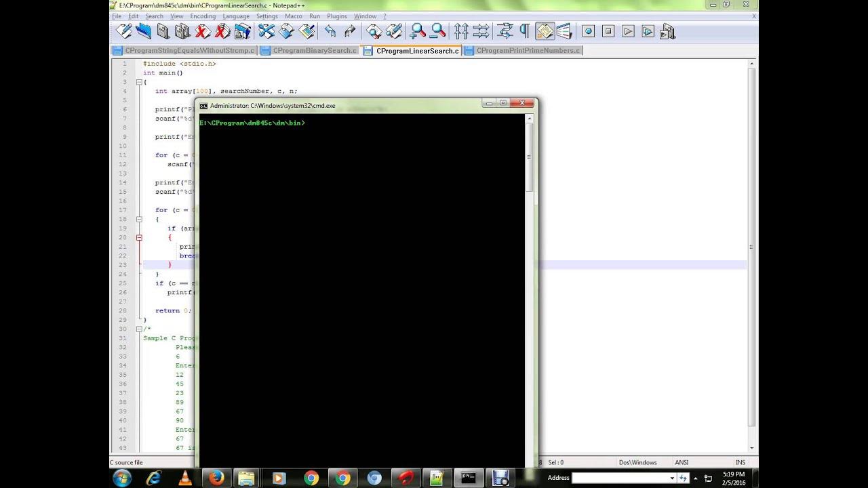
Task: Click the cmd.exe title bar icon
Action: click(x=203, y=106)
